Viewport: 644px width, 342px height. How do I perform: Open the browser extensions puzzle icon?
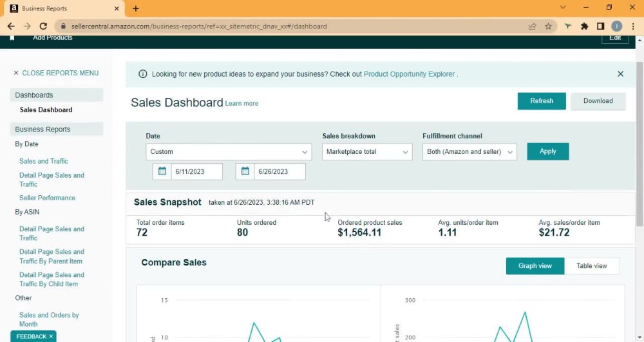[585, 26]
